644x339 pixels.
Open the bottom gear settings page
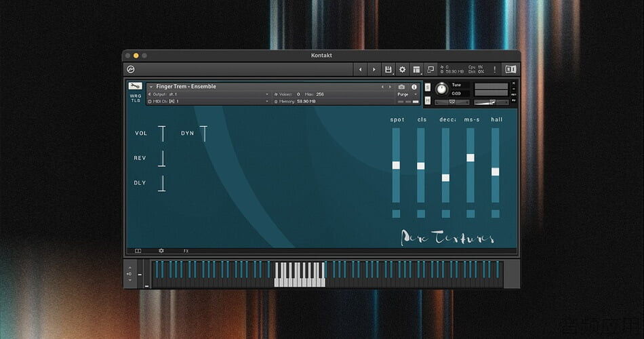pyautogui.click(x=161, y=251)
